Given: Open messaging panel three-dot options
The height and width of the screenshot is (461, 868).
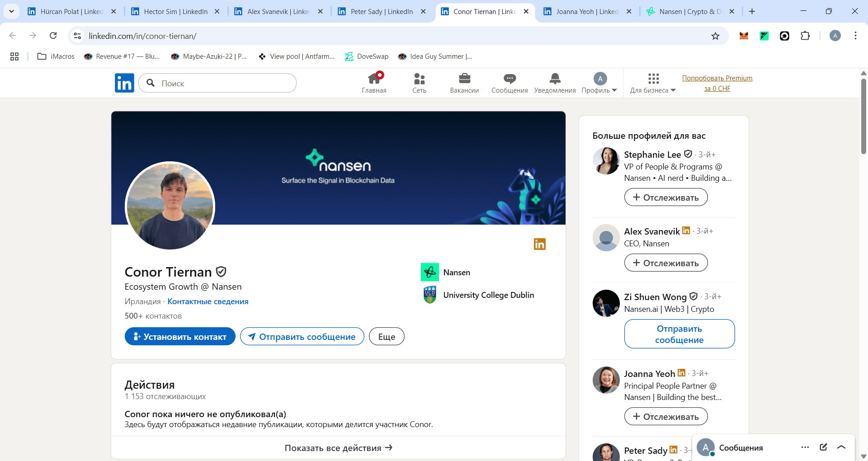Looking at the screenshot, I should pyautogui.click(x=805, y=447).
